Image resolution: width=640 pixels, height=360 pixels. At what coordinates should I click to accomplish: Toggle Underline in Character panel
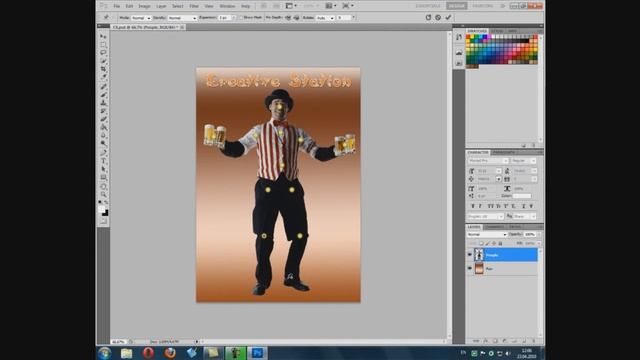point(523,206)
